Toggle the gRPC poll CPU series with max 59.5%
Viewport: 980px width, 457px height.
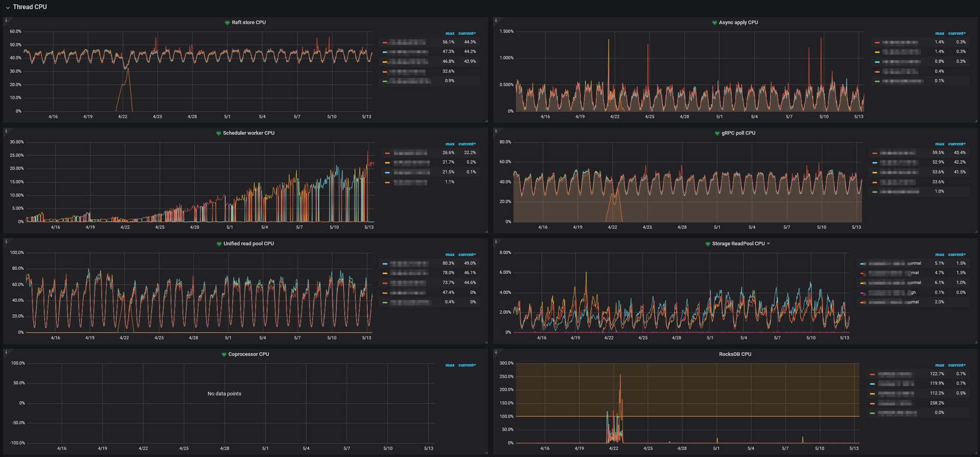897,153
